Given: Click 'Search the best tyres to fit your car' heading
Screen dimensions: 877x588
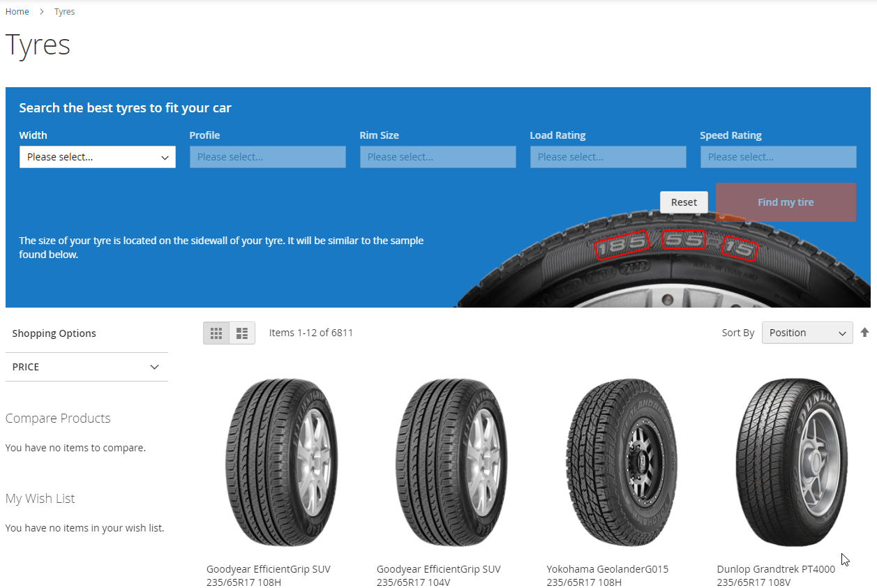Looking at the screenshot, I should click(125, 108).
